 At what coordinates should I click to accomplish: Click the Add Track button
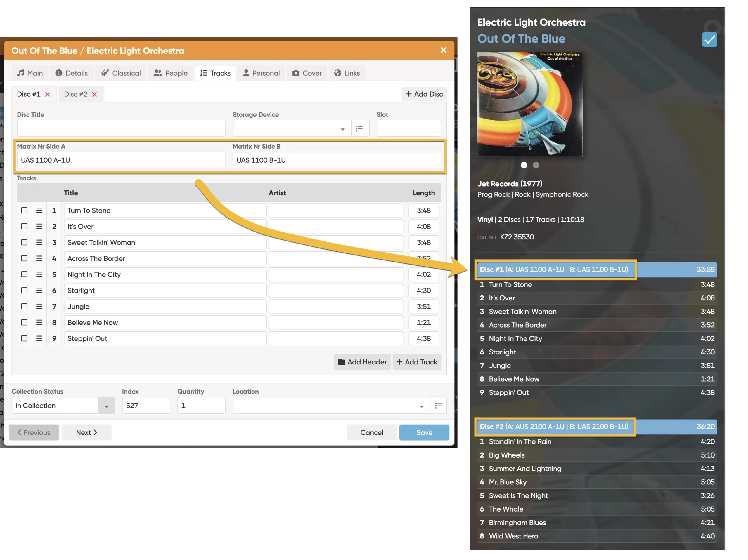tap(417, 362)
